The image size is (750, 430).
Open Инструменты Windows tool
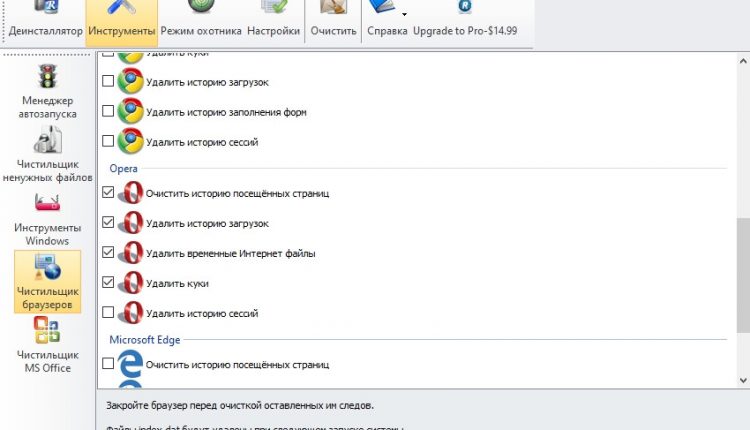(47, 219)
